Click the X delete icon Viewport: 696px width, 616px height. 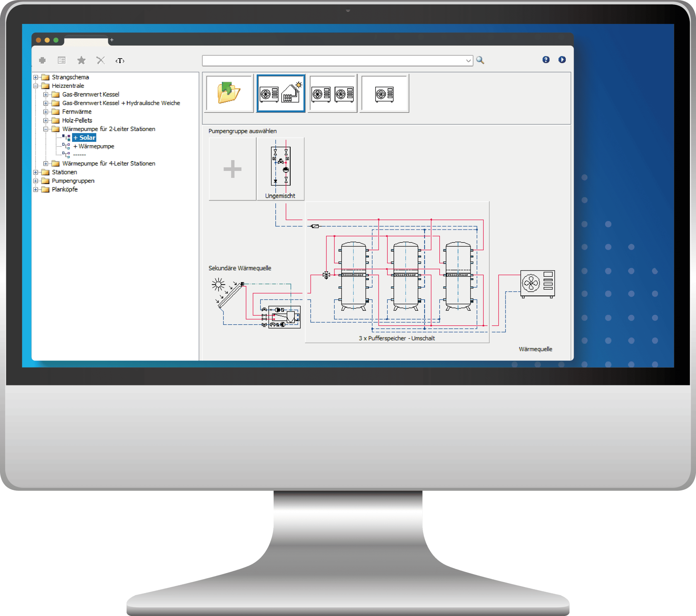tap(100, 60)
